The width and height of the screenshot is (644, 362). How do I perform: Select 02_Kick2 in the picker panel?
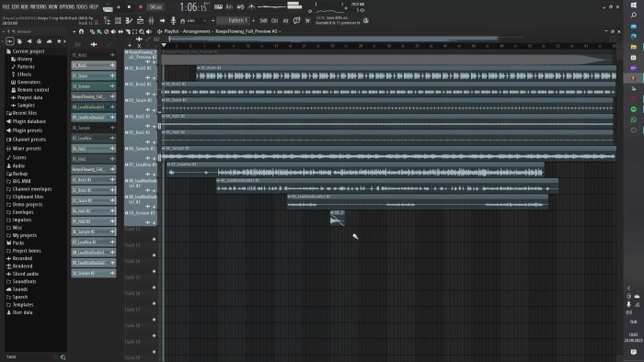[x=93, y=65]
